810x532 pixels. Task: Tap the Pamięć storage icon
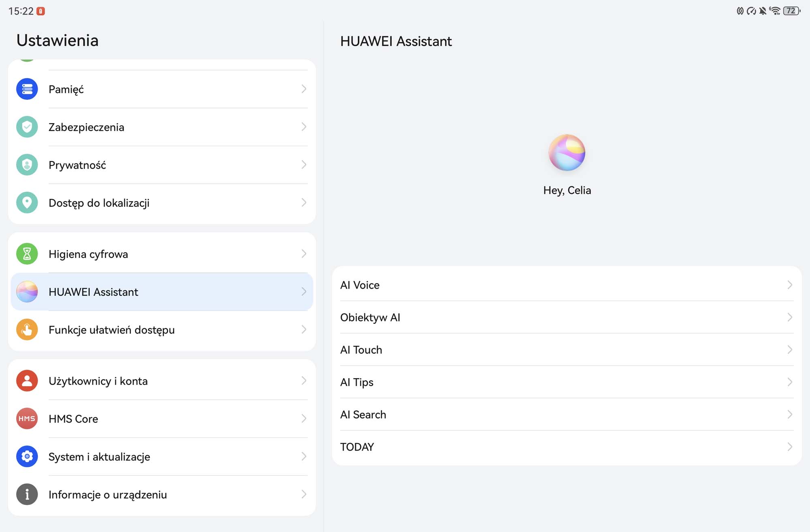(27, 89)
